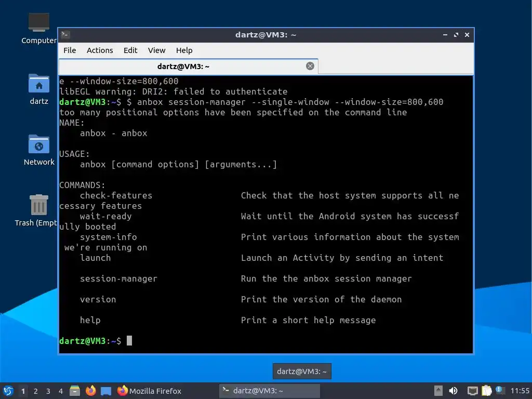
Task: Launch the file manager from the panel
Action: [75, 391]
